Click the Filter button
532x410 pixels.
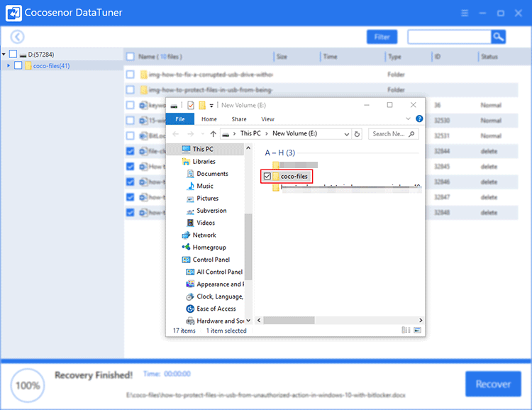click(x=382, y=37)
